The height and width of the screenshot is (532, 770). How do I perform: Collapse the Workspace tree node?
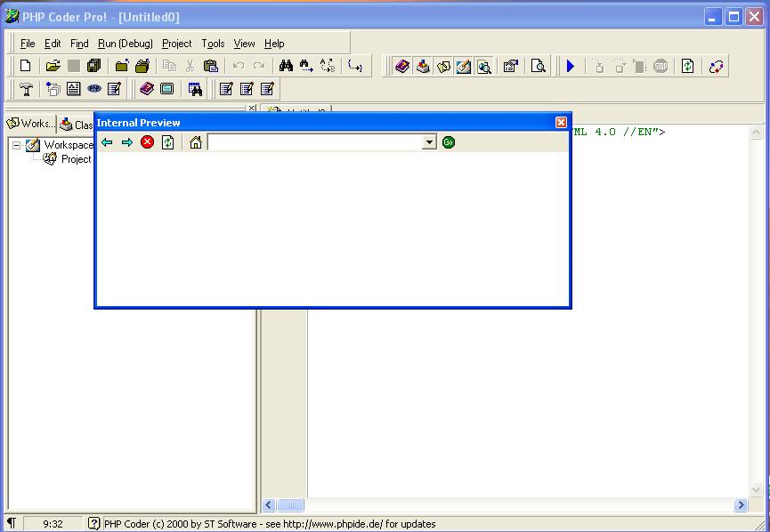(x=16, y=145)
